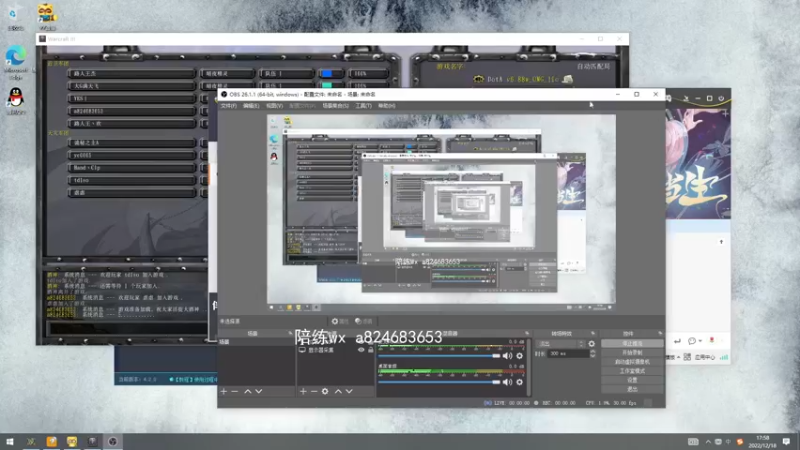The image size is (800, 450).
Task: Open source properties gear in Sources toolbar
Action: tap(325, 391)
